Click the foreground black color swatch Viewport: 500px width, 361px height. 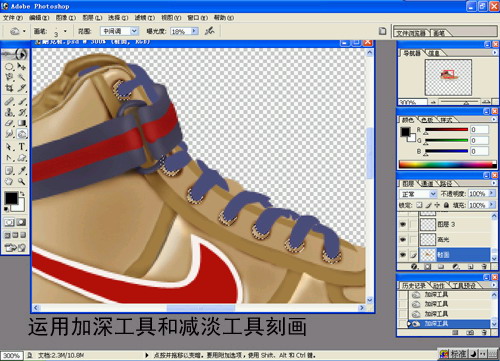pos(11,198)
